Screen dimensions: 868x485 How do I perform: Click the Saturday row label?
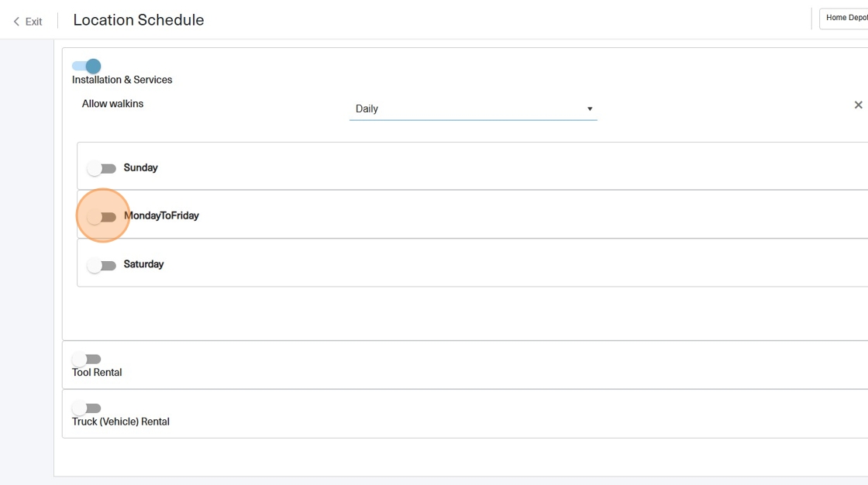144,264
